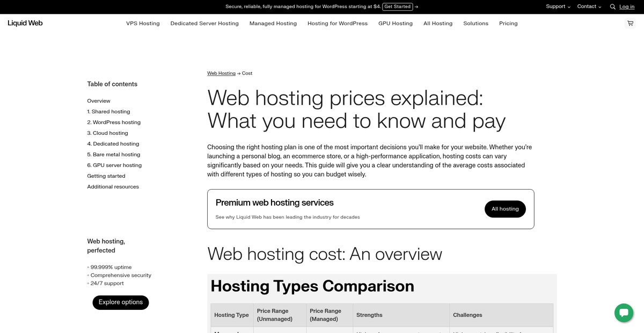Open the live chat widget

pos(624,313)
